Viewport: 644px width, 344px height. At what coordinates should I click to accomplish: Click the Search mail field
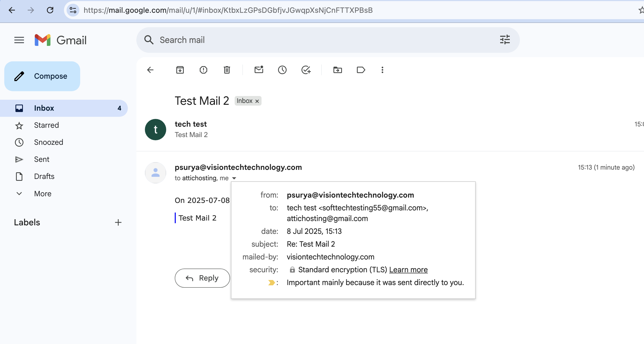tap(320, 40)
